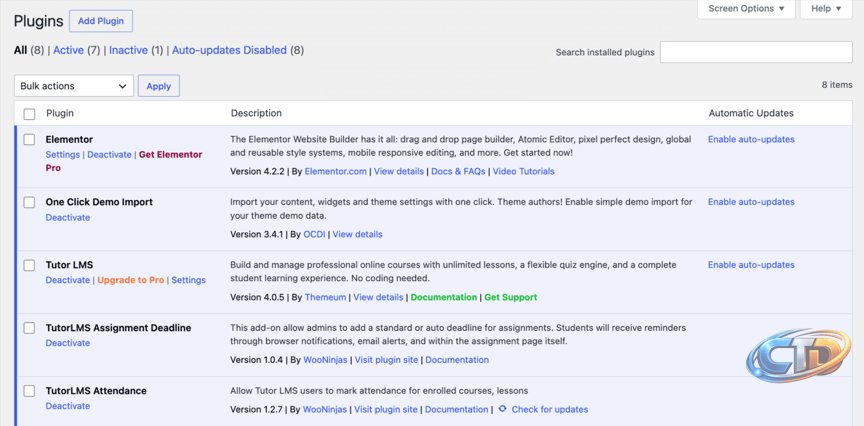The image size is (864, 426).
Task: Expand the Help panel
Action: click(826, 9)
